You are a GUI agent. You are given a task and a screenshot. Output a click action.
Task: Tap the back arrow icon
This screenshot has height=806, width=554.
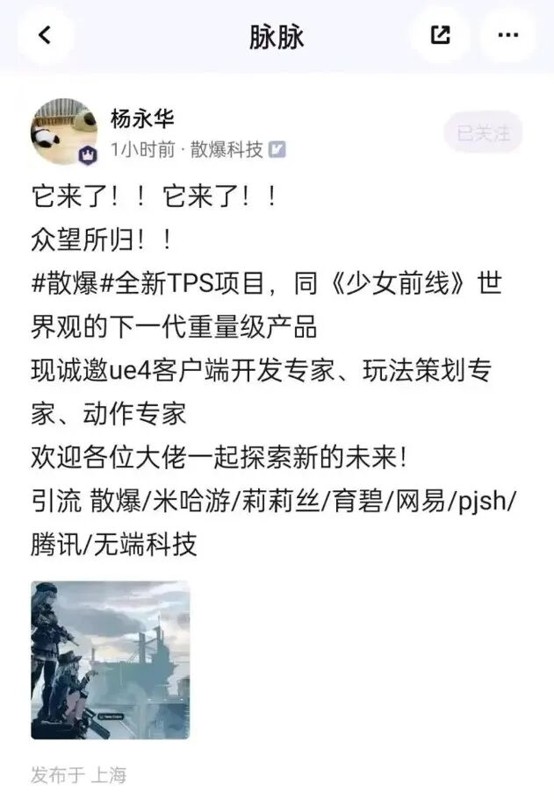pos(45,35)
